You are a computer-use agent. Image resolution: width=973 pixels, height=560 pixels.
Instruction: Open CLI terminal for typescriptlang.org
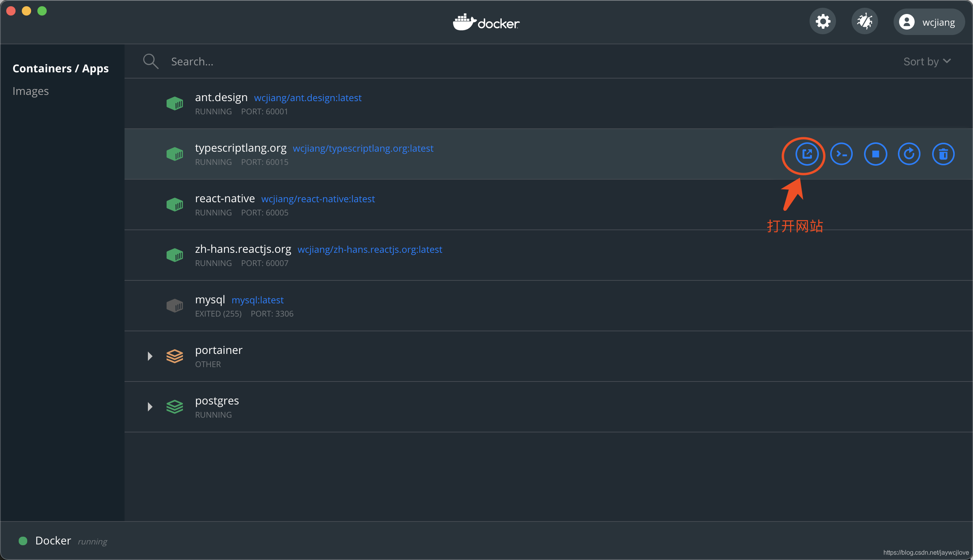841,154
